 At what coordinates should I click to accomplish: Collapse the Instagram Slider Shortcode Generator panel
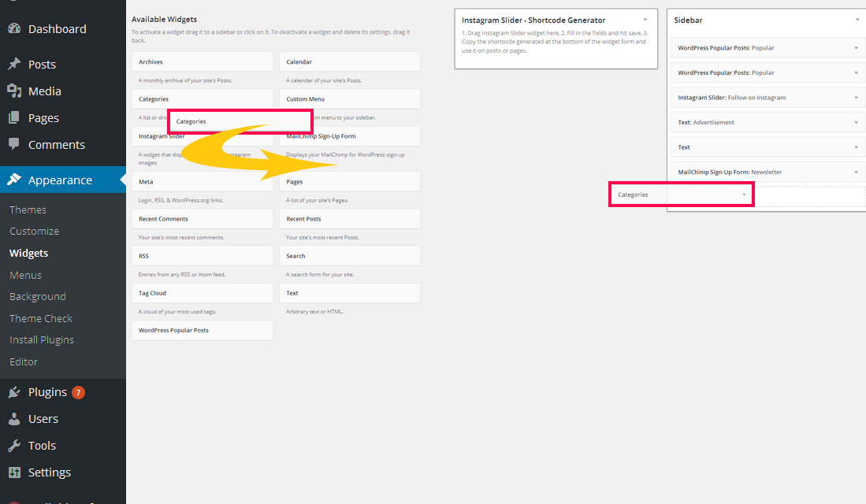coord(645,20)
